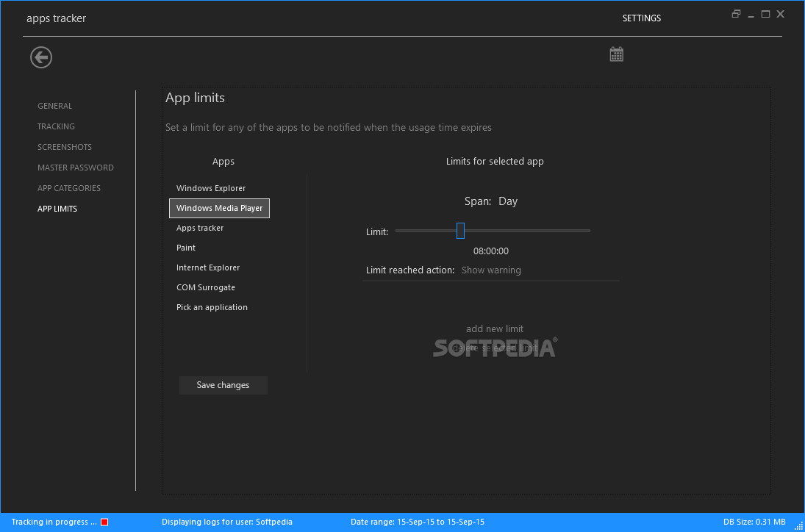Click the restore-down window icon

click(x=736, y=15)
